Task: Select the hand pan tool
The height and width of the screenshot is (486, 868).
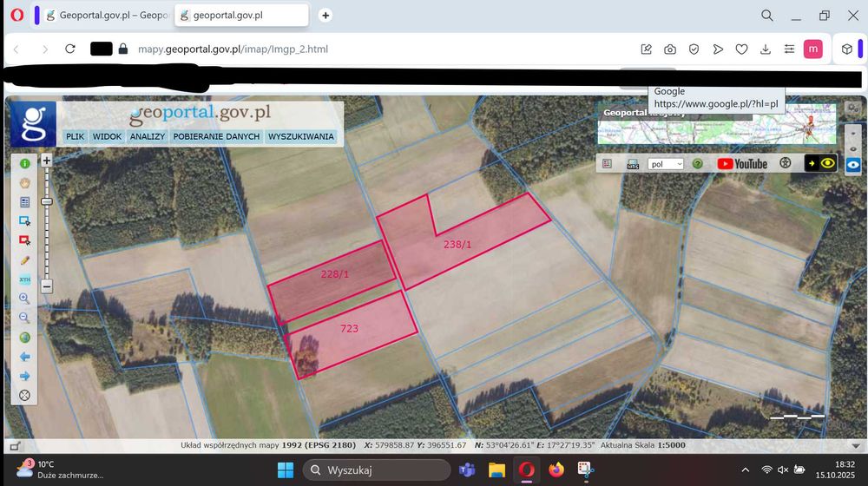Action: click(x=24, y=183)
